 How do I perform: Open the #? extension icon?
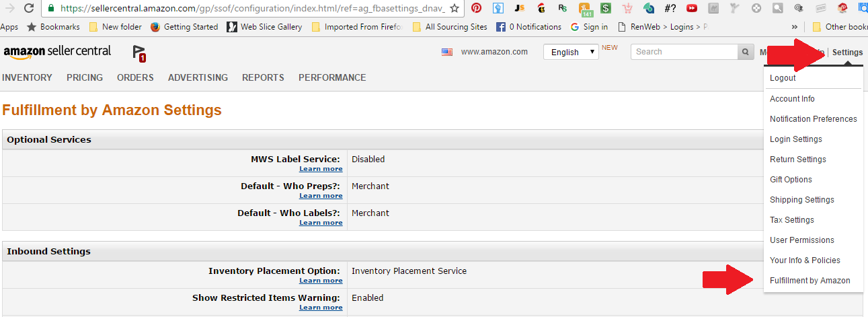pos(670,8)
